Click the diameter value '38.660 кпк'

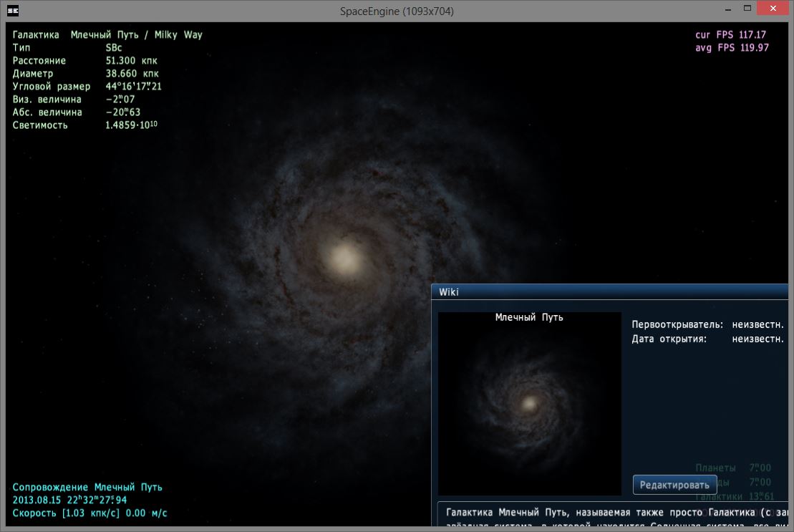[x=132, y=74]
